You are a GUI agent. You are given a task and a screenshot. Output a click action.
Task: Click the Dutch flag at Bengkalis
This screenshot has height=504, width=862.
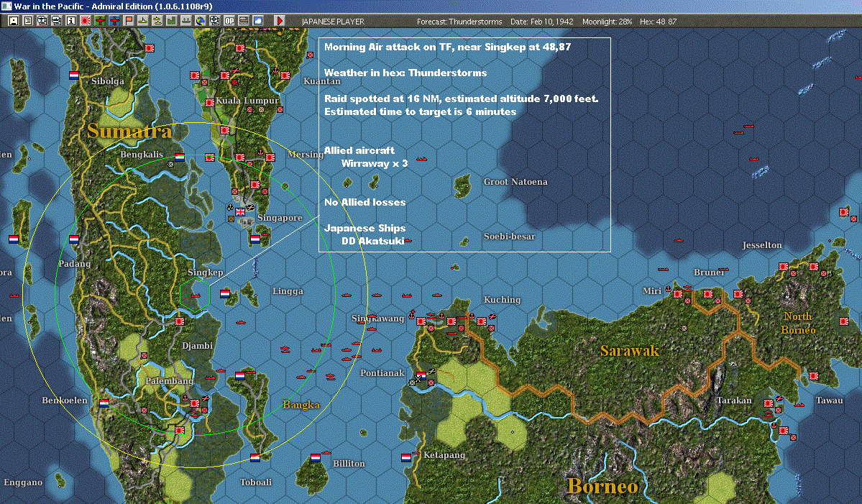tap(180, 157)
